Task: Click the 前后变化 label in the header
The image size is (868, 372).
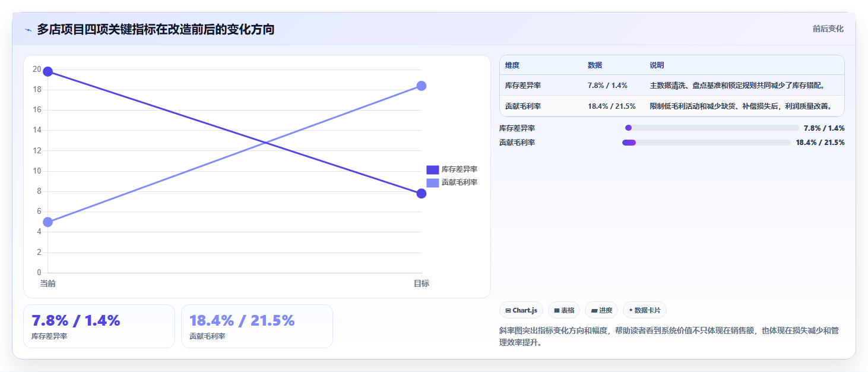Action: click(x=828, y=29)
